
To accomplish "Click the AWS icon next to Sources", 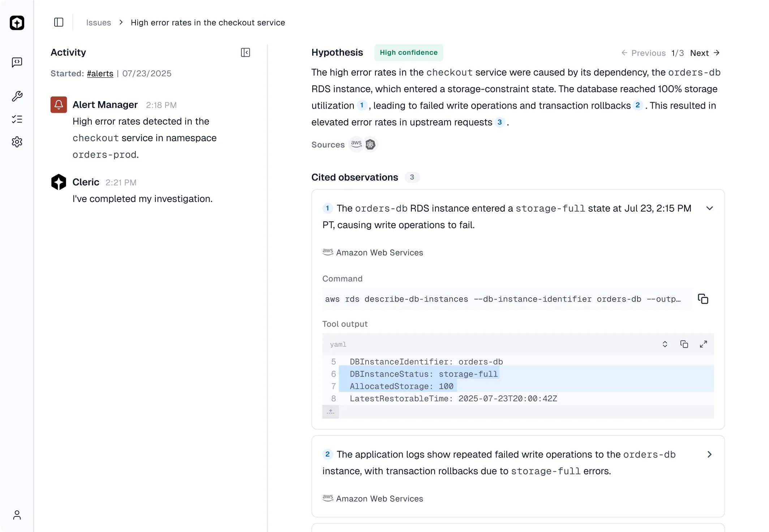I will coord(356,144).
